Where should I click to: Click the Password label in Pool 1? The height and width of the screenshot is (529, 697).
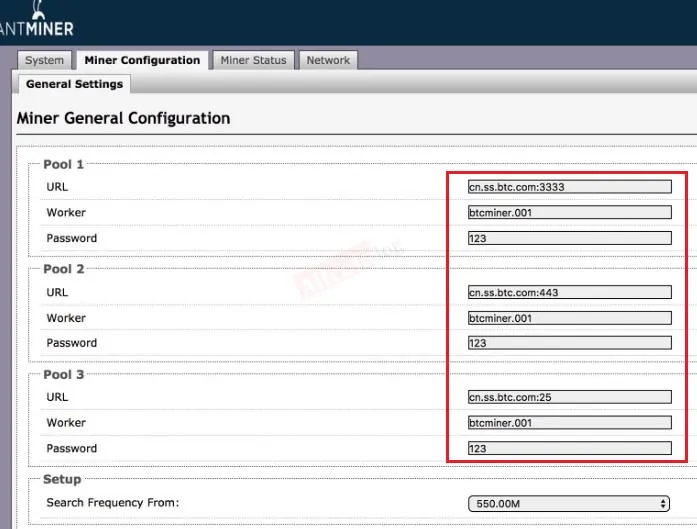[72, 238]
